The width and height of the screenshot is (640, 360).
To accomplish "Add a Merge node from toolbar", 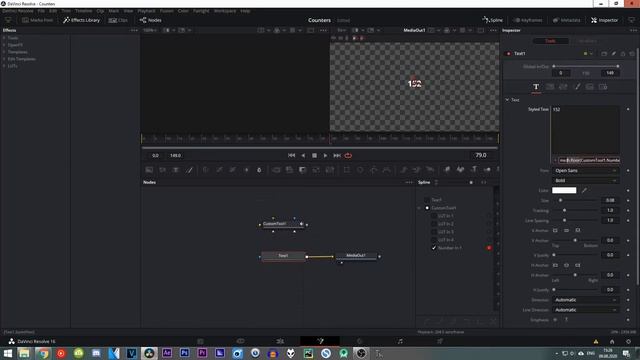I will pos(276,170).
